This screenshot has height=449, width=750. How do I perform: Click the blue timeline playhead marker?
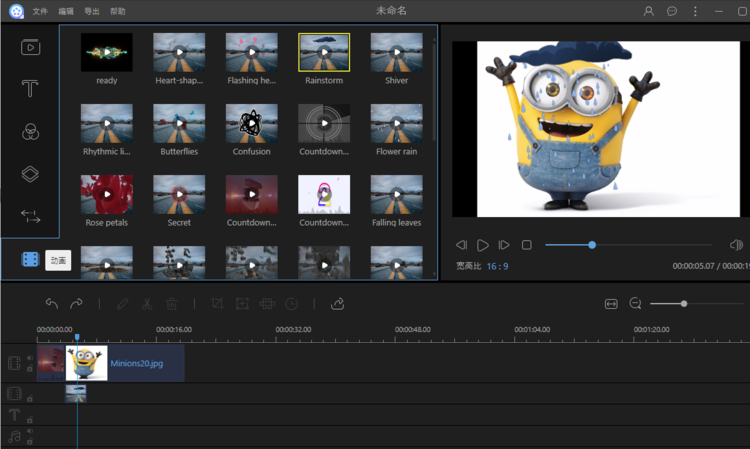[x=77, y=337]
